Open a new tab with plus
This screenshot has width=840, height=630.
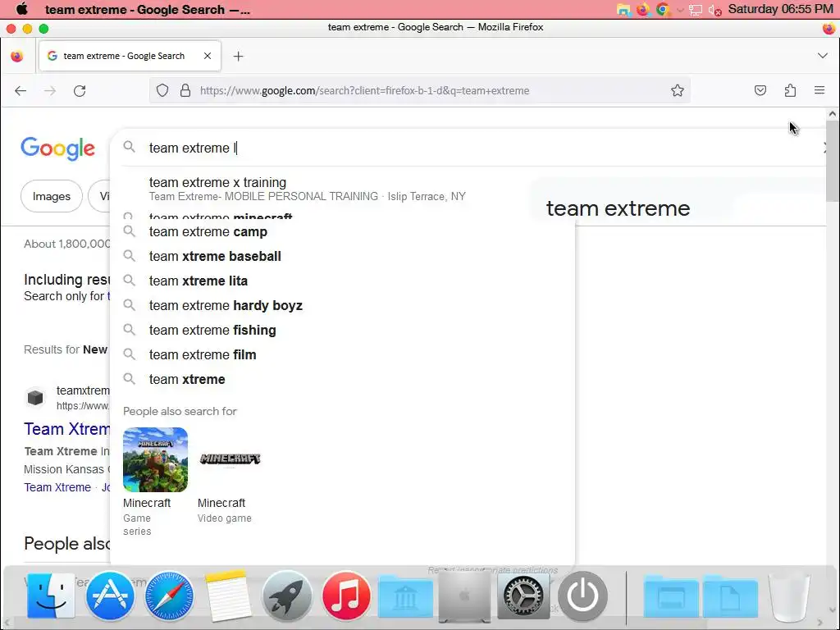[239, 57]
